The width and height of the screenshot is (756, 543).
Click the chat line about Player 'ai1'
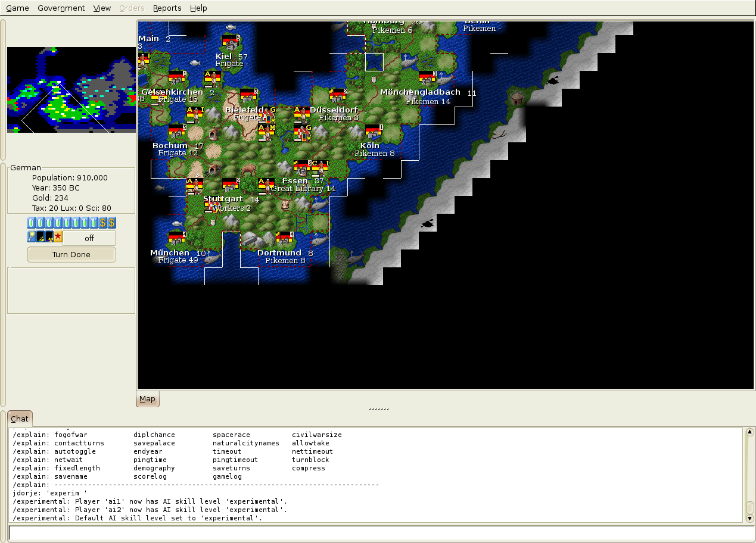(150, 501)
